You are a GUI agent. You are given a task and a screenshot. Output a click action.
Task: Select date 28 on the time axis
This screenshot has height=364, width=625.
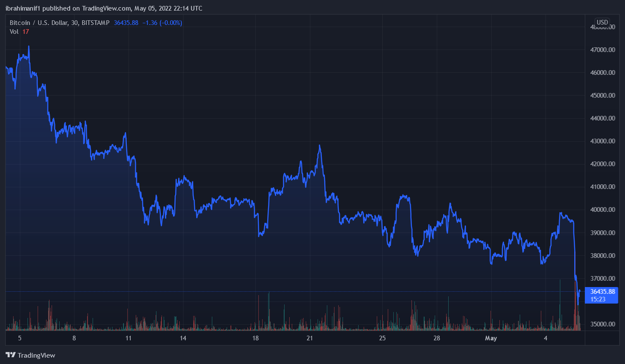(436, 338)
